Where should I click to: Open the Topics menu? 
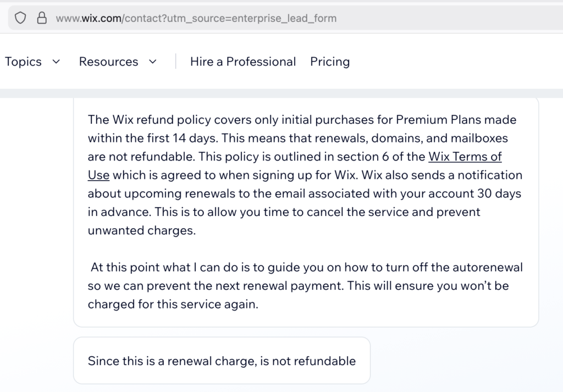(23, 62)
